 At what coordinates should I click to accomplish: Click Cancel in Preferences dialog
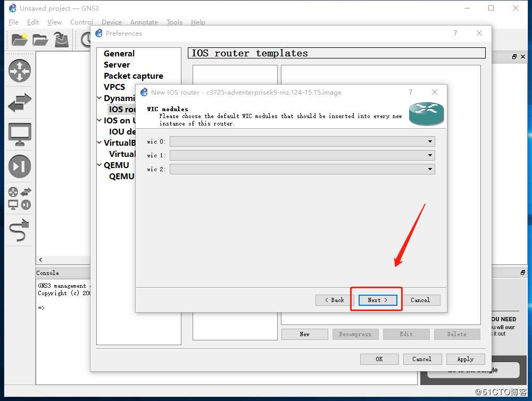point(422,359)
